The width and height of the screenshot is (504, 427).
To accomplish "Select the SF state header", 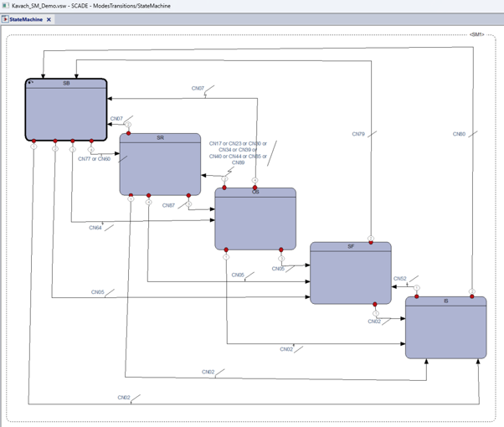I will coord(351,247).
